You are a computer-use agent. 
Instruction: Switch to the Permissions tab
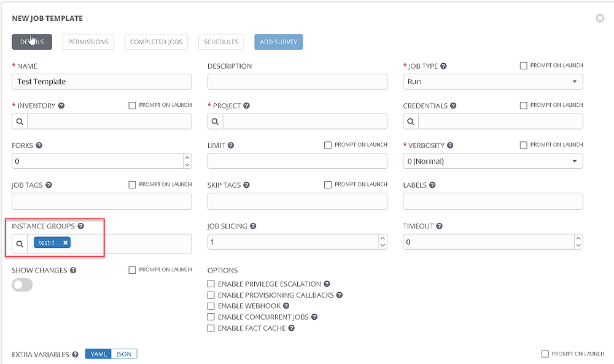point(88,42)
